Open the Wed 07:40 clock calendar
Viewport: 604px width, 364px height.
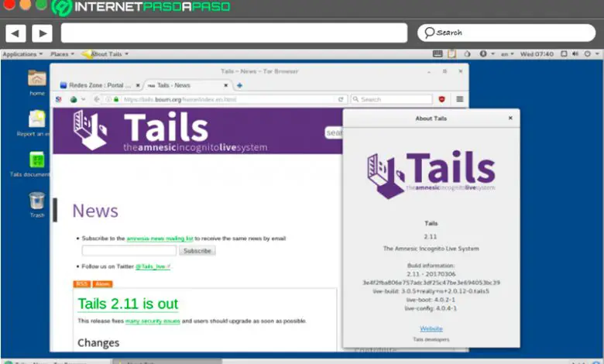click(537, 54)
